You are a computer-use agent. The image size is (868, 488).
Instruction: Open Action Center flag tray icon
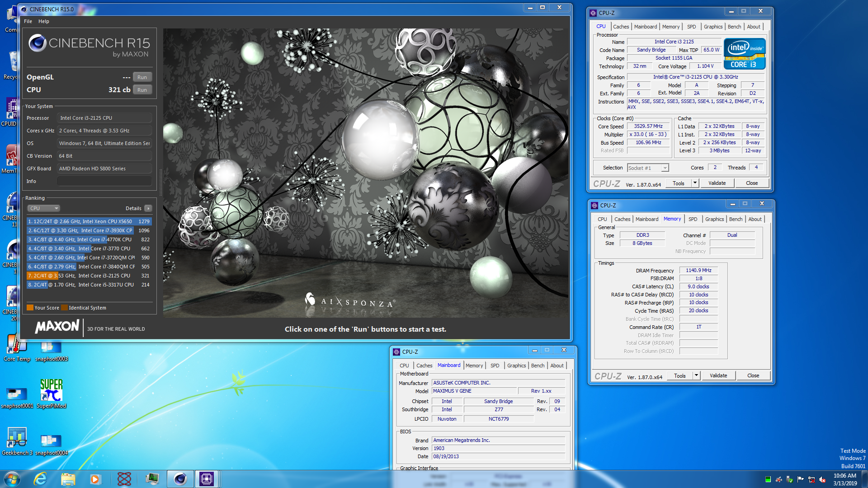[801, 479]
